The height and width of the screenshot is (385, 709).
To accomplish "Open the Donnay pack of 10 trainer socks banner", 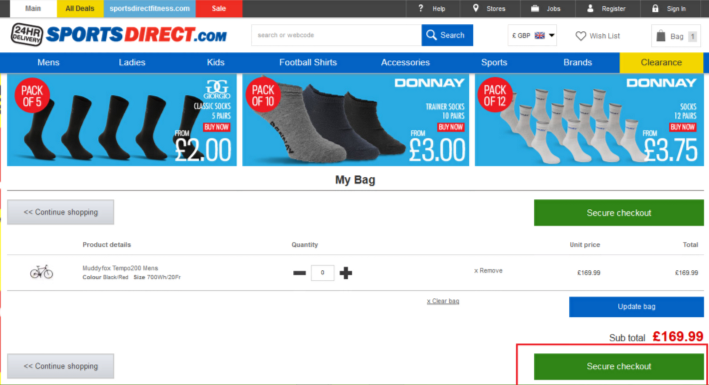I will pos(355,120).
